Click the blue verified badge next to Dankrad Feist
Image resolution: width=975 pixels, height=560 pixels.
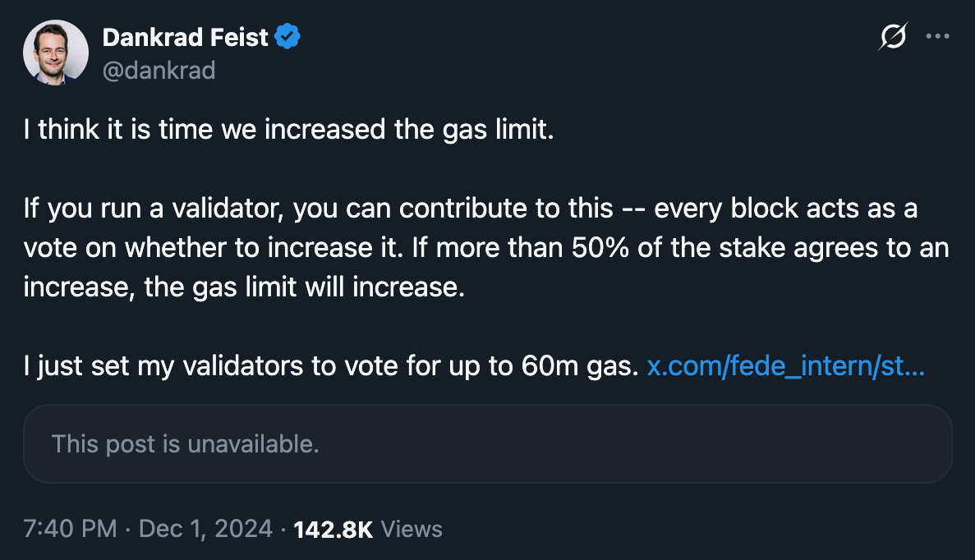[x=286, y=36]
